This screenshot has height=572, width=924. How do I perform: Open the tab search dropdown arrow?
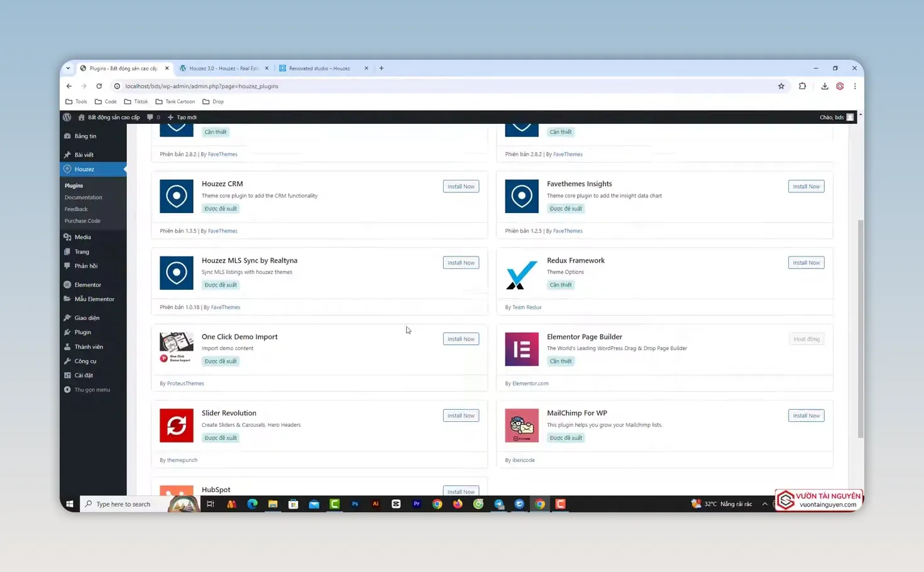pos(68,68)
